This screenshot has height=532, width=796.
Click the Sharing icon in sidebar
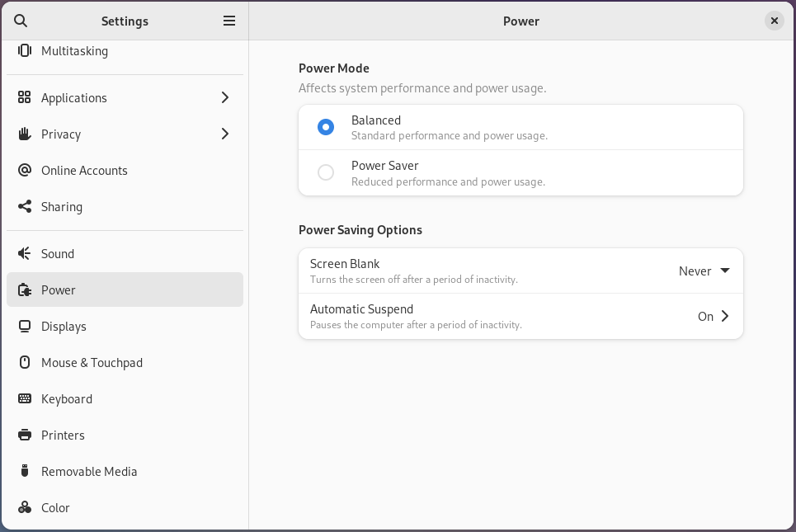[25, 207]
